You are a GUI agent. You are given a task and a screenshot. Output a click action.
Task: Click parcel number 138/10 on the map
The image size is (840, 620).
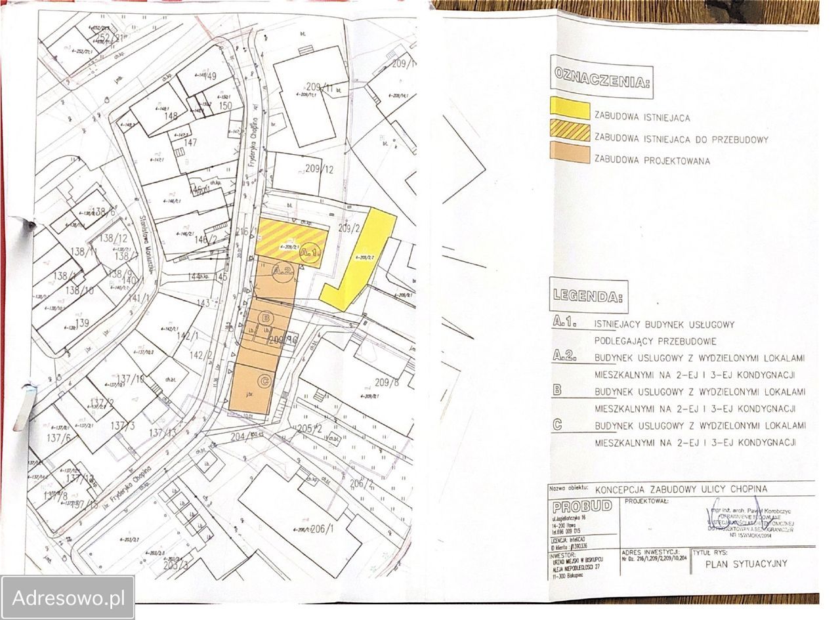tap(79, 290)
